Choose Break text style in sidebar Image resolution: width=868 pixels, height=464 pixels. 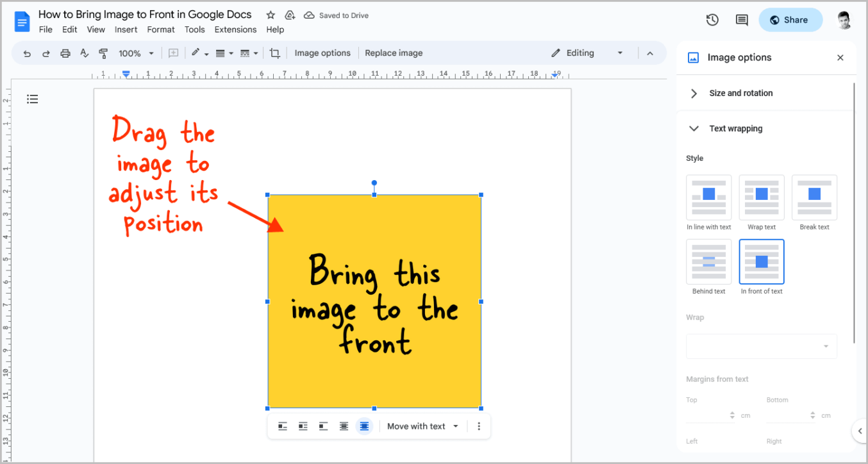pos(814,197)
